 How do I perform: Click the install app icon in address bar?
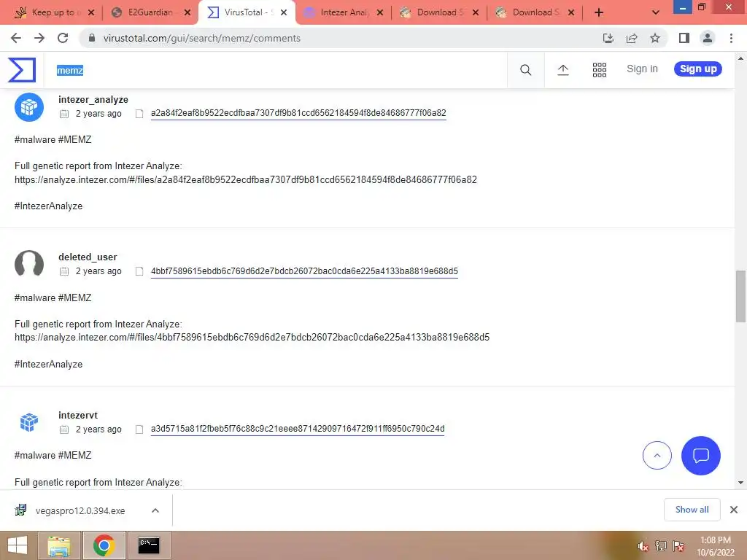[608, 38]
